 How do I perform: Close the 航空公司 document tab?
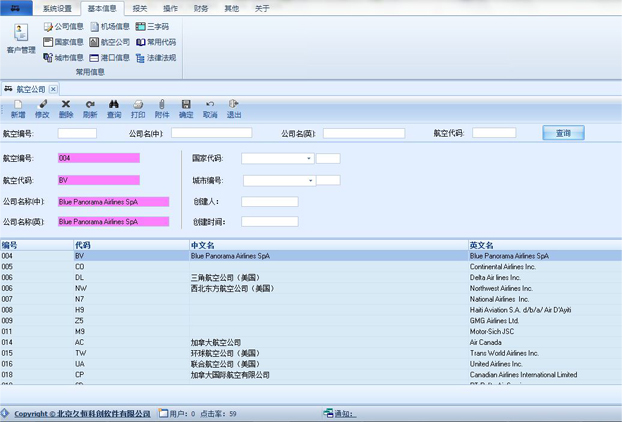pos(54,89)
